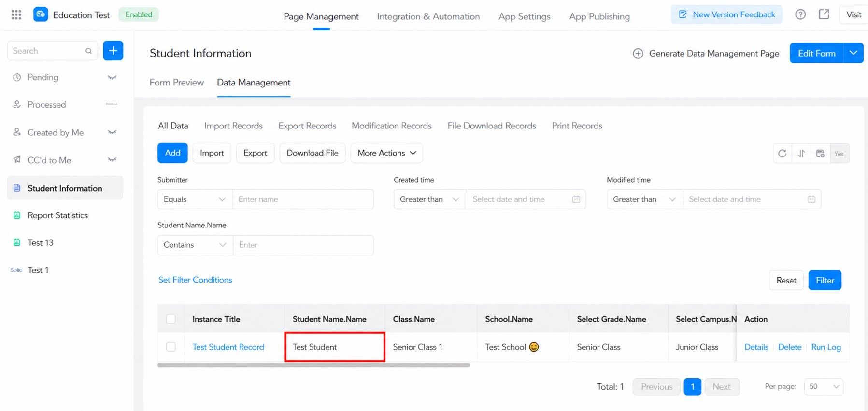
Task: Open the Per page 50 dropdown
Action: (x=824, y=387)
